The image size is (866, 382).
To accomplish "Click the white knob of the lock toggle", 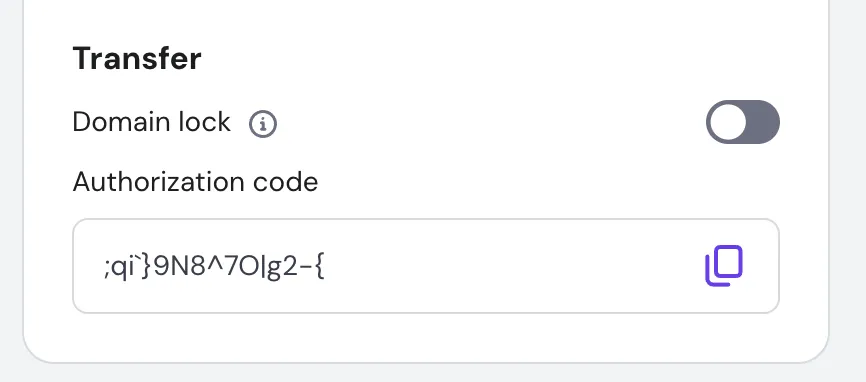I will 728,122.
